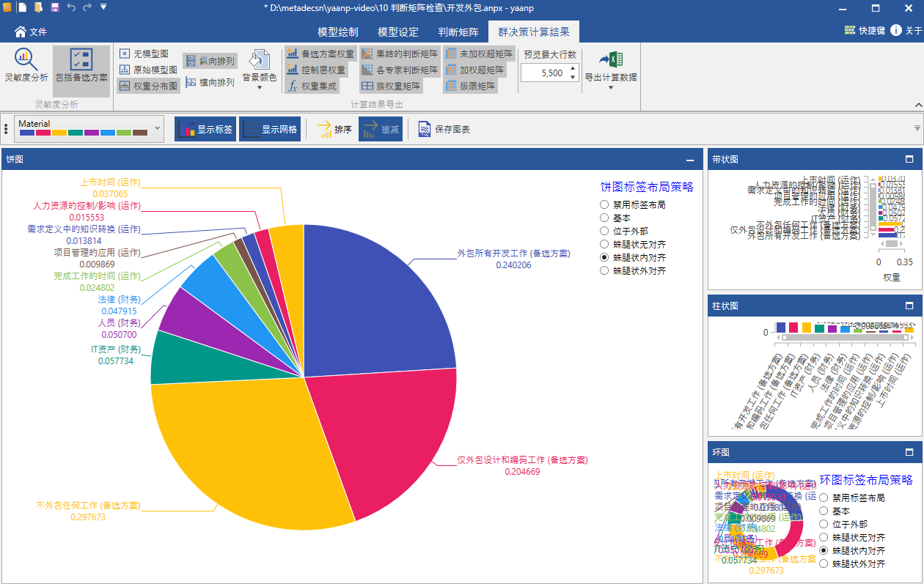
Task: Select pie chart 蛛腿状无对齐 layout
Action: tap(604, 244)
